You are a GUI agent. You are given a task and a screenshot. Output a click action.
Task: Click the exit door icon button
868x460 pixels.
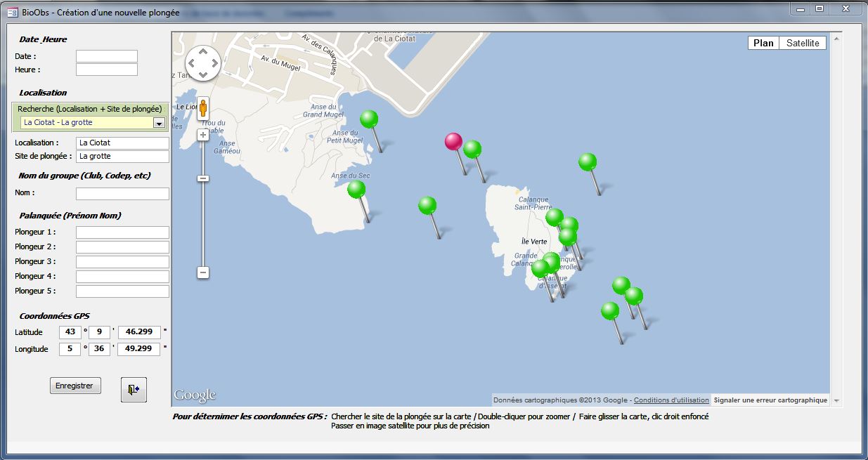click(x=134, y=388)
